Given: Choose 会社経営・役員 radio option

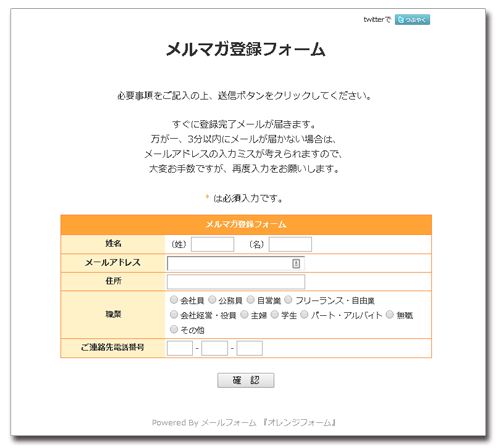Looking at the screenshot, I should [x=174, y=314].
